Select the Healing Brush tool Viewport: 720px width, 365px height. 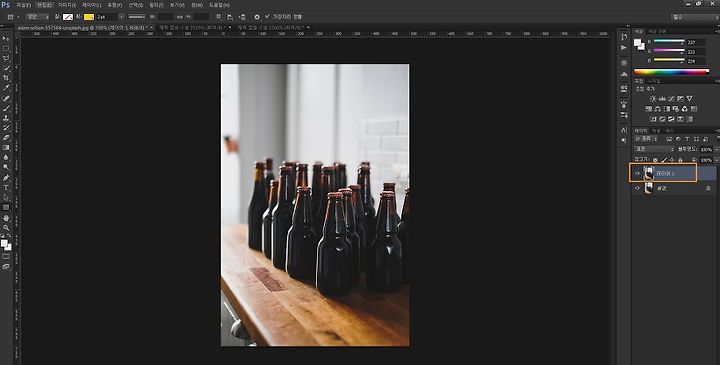6,98
